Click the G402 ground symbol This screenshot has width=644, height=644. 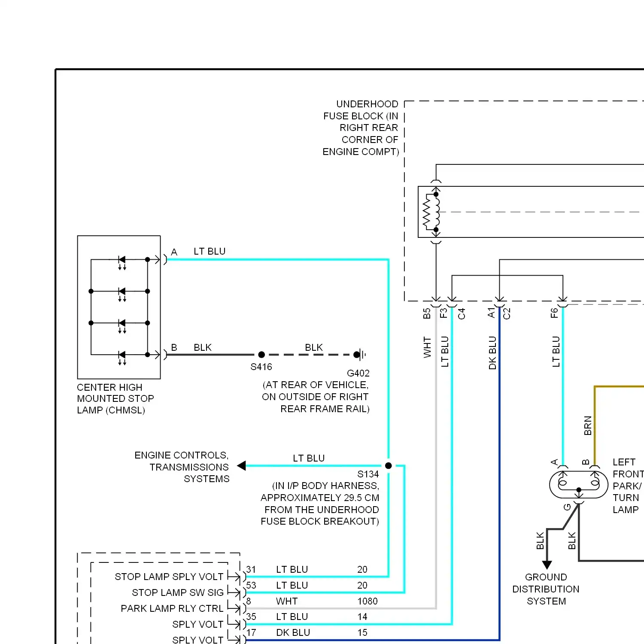click(x=360, y=355)
